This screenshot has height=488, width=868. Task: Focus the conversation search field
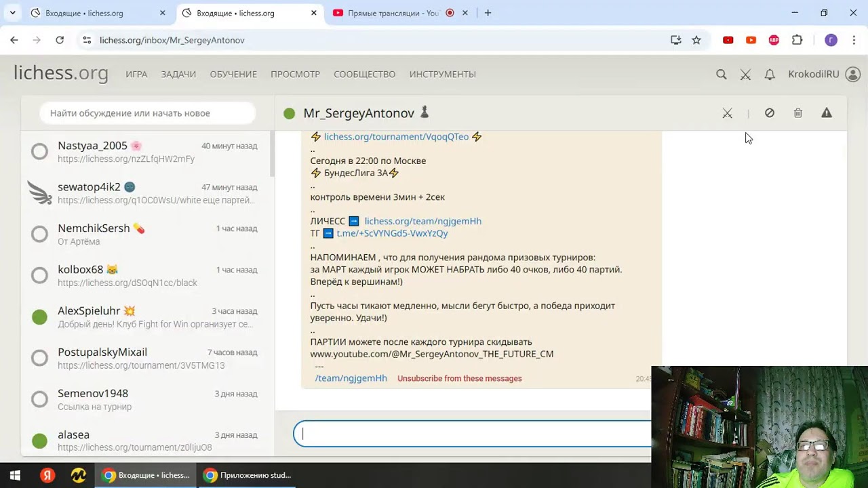pos(147,113)
